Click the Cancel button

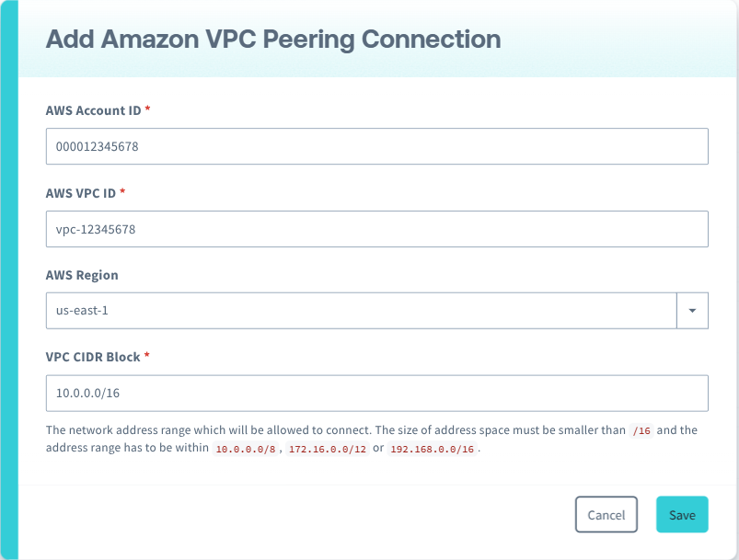pos(606,514)
